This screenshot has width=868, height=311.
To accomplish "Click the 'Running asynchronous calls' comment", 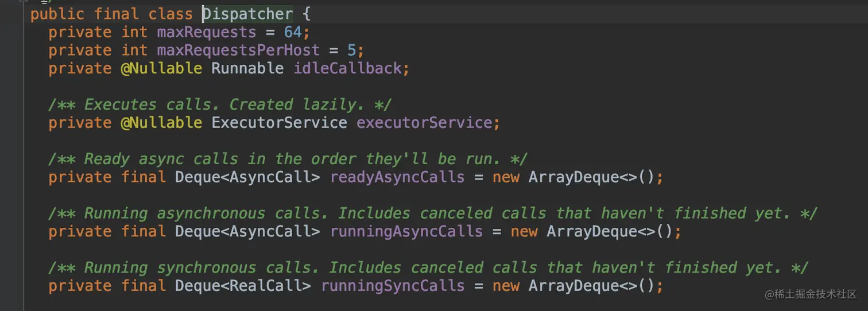I will 433,213.
